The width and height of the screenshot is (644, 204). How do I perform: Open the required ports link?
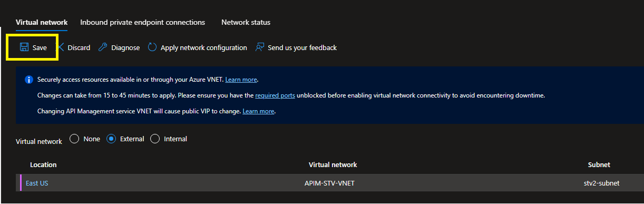click(x=275, y=95)
